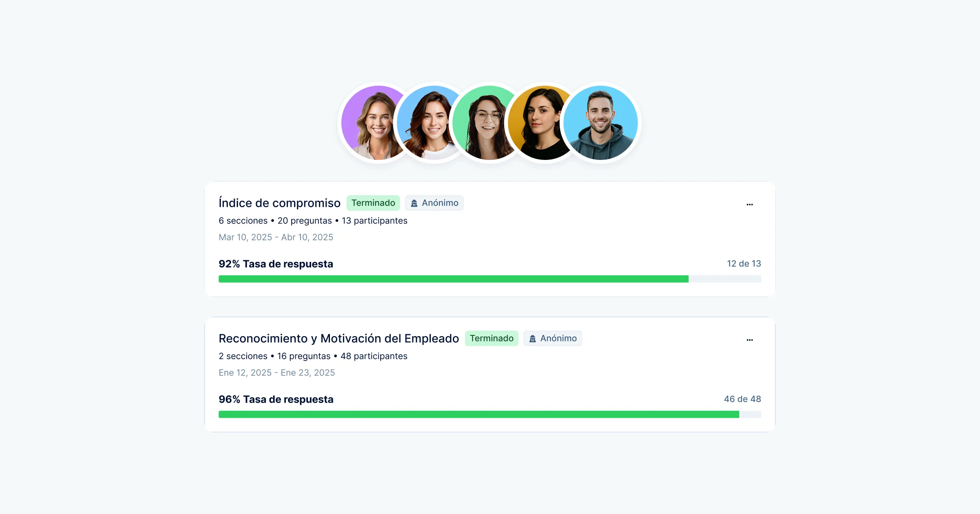Click Anónimo label on Índice de compromiso
This screenshot has height=514, width=980.
coord(440,203)
